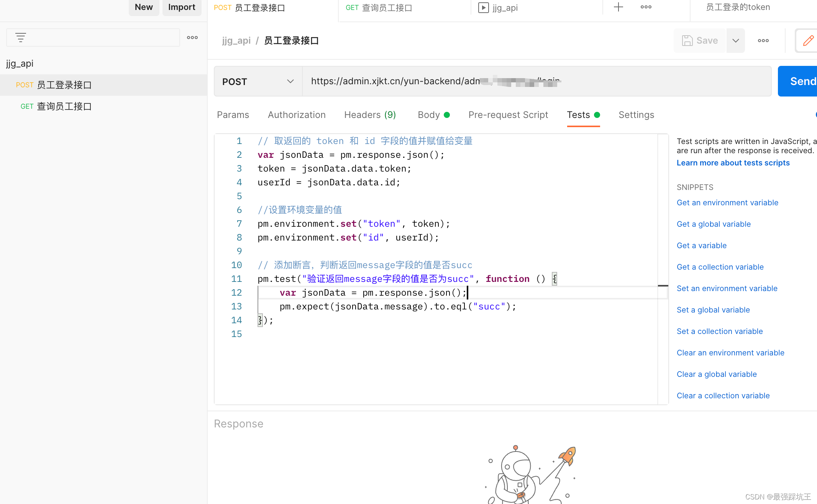This screenshot has height=504, width=817.
Task: Open the Headers (9) tab
Action: point(370,115)
